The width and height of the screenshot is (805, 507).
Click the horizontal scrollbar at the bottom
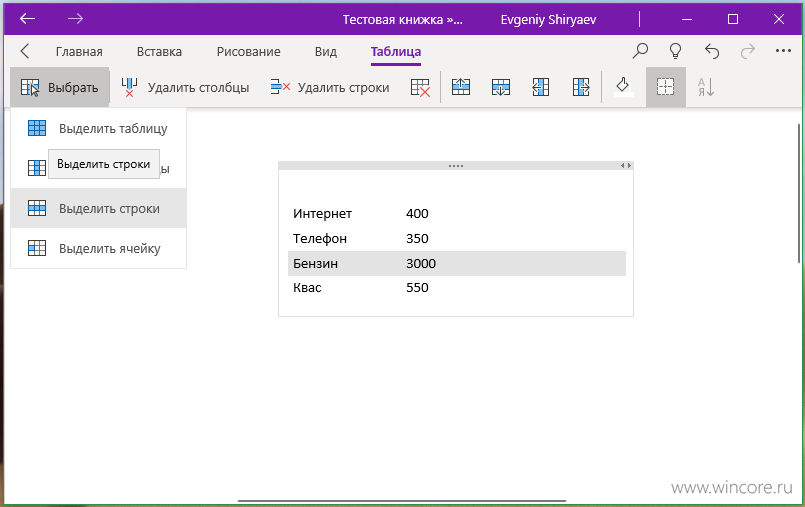[401, 501]
